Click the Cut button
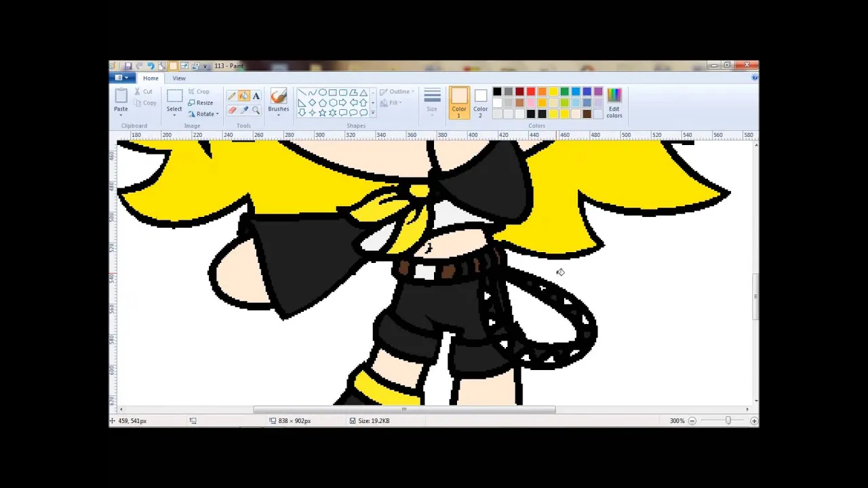Screen dimensions: 868x488 144,91
